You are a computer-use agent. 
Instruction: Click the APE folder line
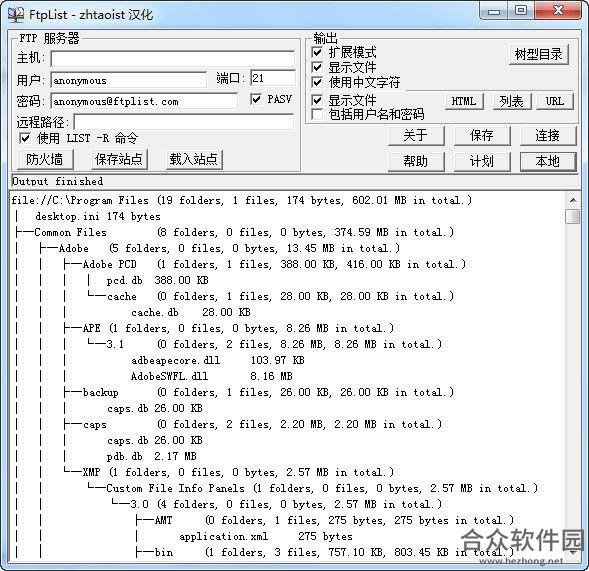click(x=238, y=328)
